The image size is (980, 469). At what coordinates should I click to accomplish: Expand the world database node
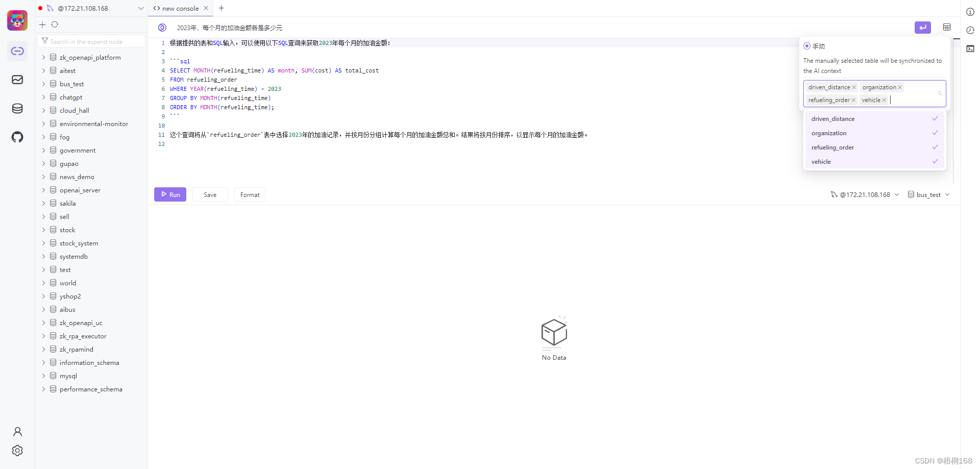[x=43, y=283]
